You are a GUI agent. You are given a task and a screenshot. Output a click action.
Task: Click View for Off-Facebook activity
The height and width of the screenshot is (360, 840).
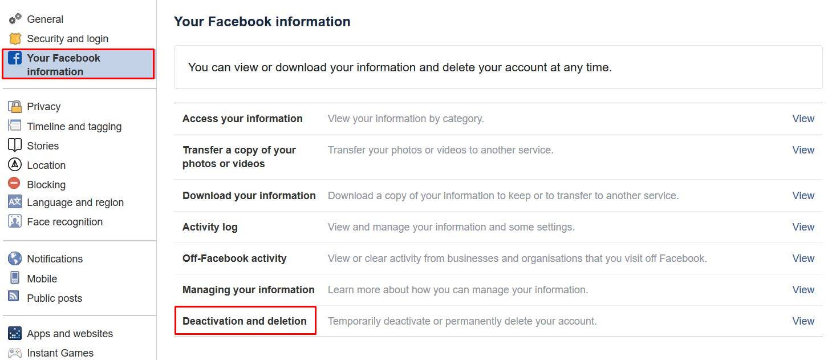click(x=803, y=258)
